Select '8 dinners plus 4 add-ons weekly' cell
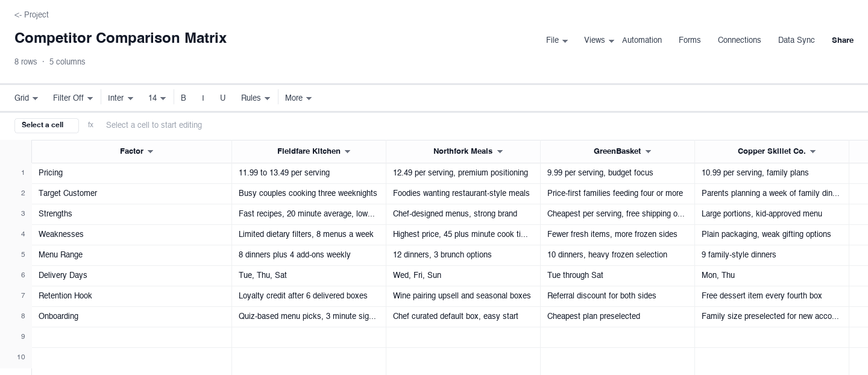 309,255
